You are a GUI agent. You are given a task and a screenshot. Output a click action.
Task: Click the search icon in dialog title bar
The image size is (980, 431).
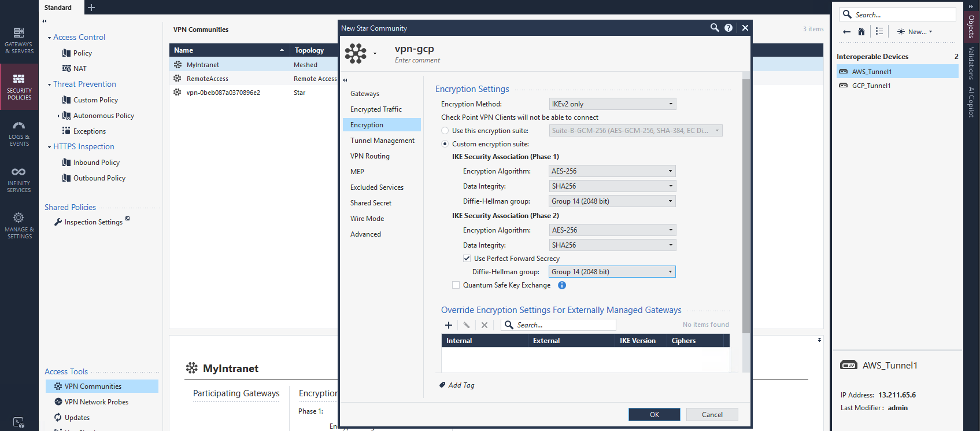coord(715,28)
